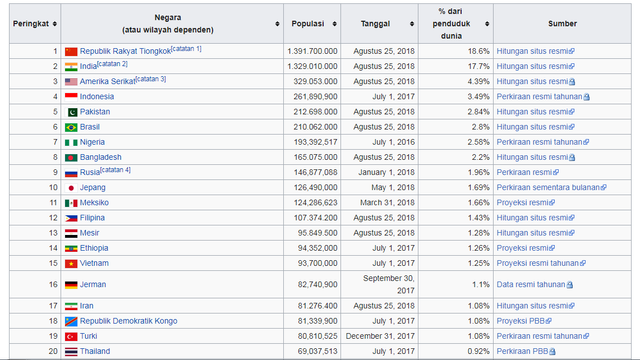Viewport: 640px width, 360px height.
Task: Open the Jepang country link
Action: click(93, 187)
